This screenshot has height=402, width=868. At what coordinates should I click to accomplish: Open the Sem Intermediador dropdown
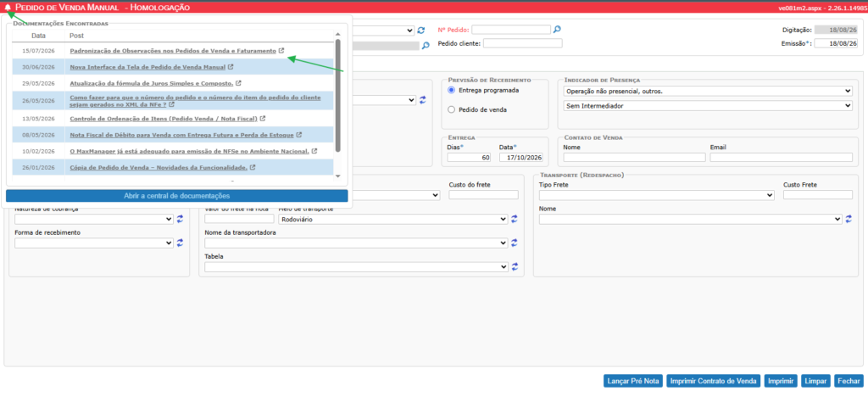point(708,105)
